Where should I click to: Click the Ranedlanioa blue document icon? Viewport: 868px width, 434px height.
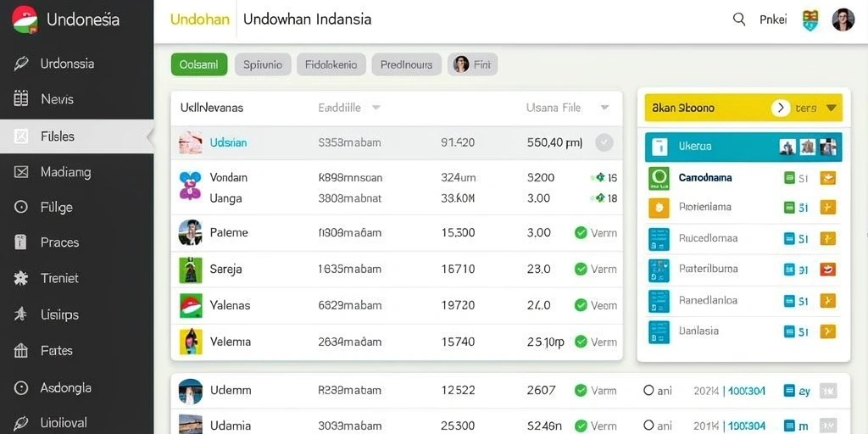coord(659,301)
